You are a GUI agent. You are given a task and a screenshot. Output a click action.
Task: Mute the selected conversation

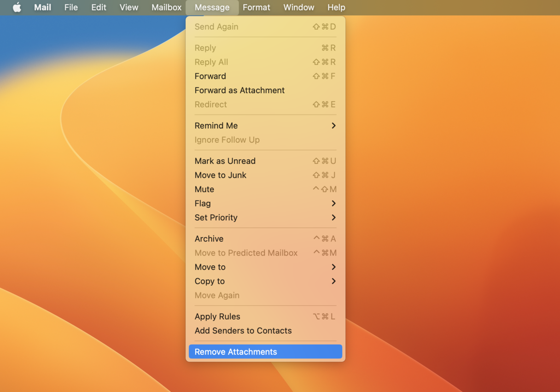(x=204, y=190)
